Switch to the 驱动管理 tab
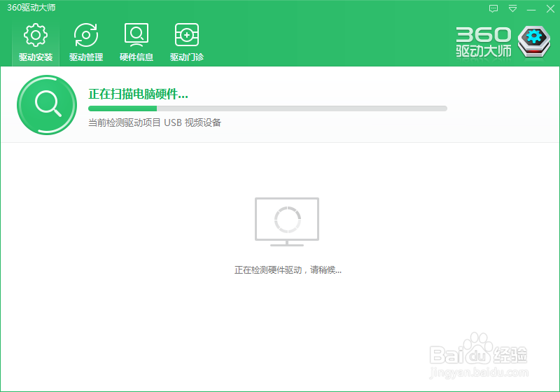This screenshot has width=560, height=392. 86,43
